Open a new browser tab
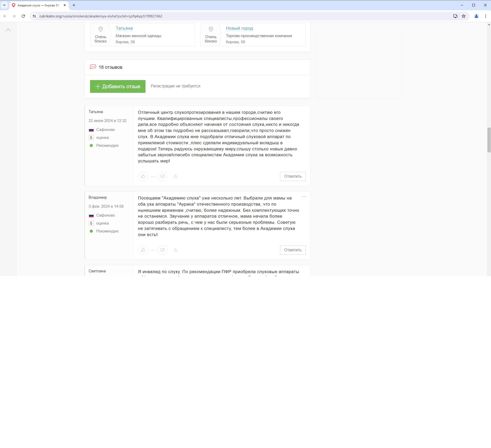This screenshot has width=491, height=448. tap(74, 5)
